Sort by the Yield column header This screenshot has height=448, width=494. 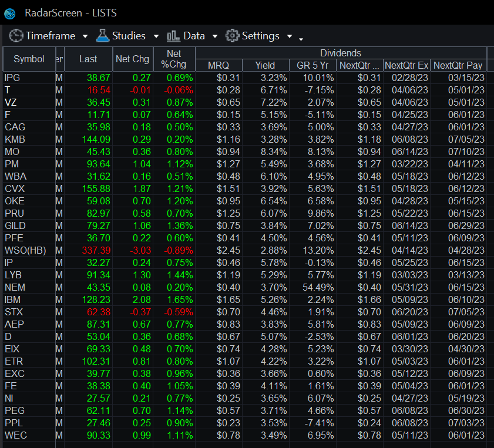point(266,65)
